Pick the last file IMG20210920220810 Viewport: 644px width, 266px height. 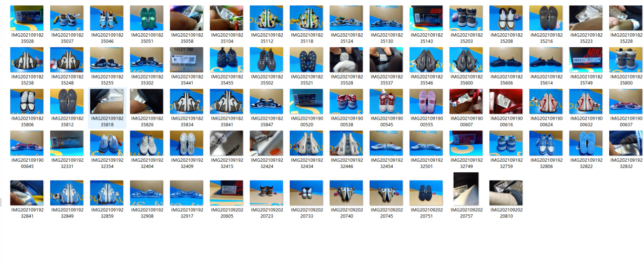[506, 193]
